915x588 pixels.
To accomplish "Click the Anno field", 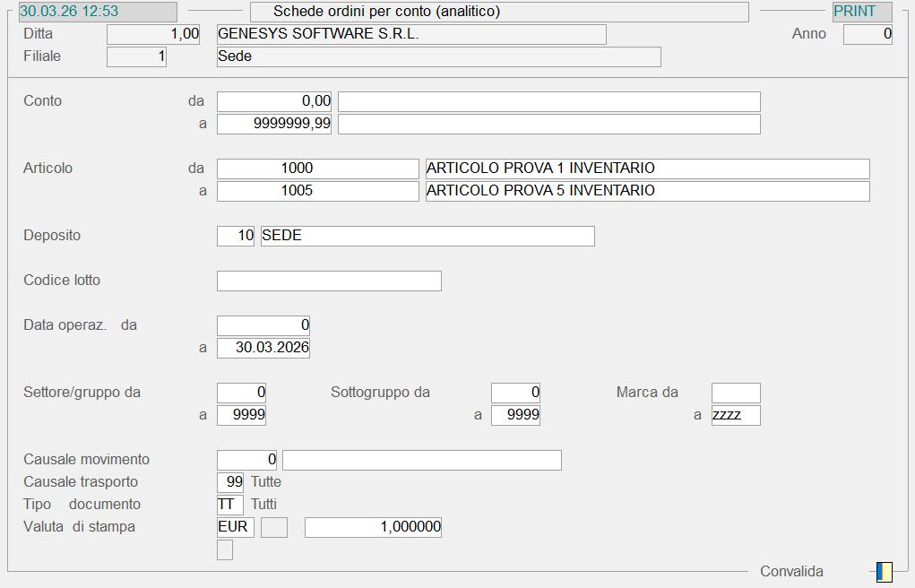I will [x=868, y=34].
